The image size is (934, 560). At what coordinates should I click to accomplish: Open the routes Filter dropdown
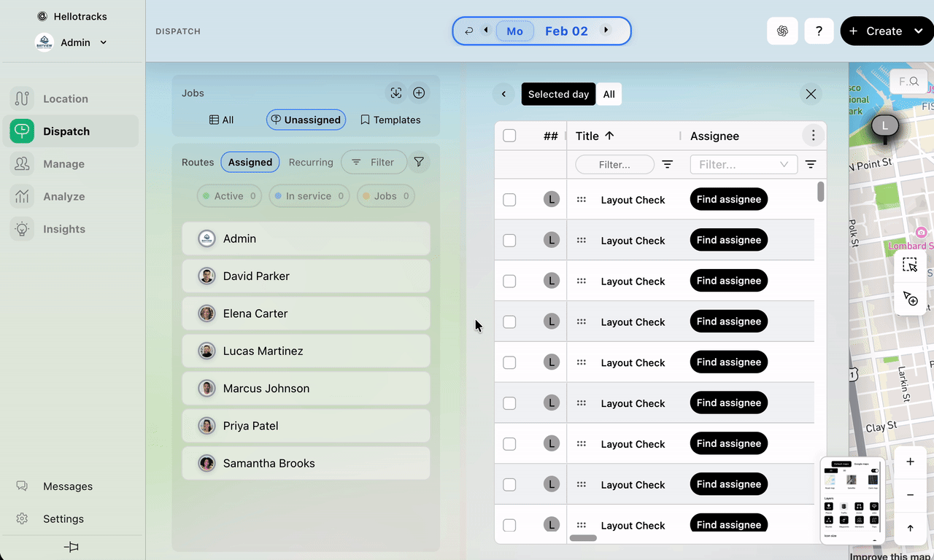373,162
